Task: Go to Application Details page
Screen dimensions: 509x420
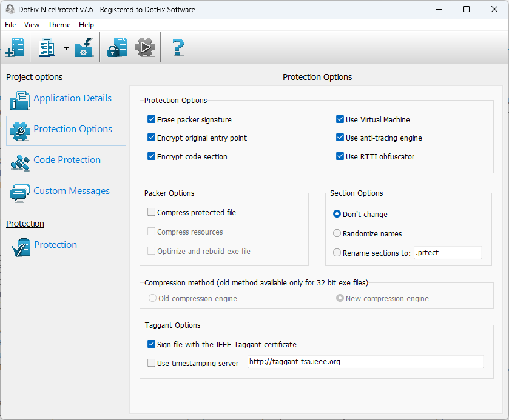Action: click(x=72, y=98)
